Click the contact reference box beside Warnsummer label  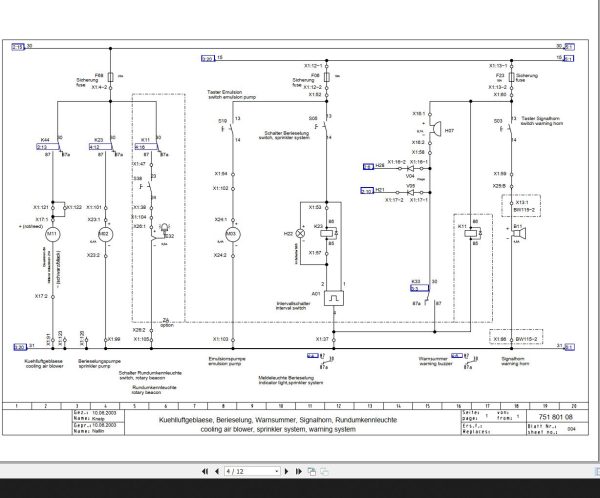[x=457, y=356]
